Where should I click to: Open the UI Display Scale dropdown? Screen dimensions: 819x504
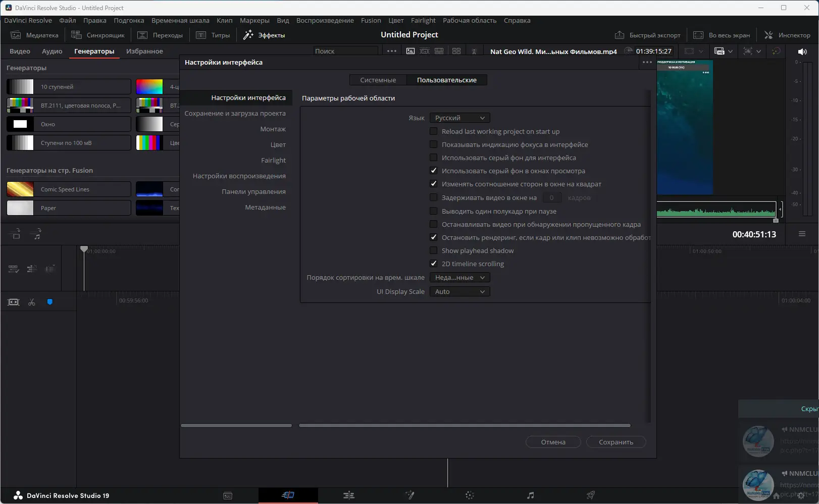click(x=459, y=291)
